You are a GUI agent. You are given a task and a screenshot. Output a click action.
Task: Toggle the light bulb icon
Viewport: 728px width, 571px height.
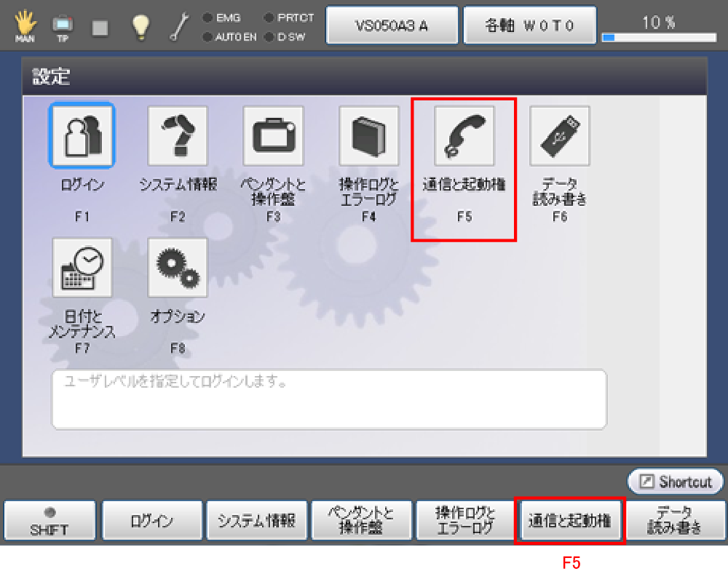click(x=140, y=25)
